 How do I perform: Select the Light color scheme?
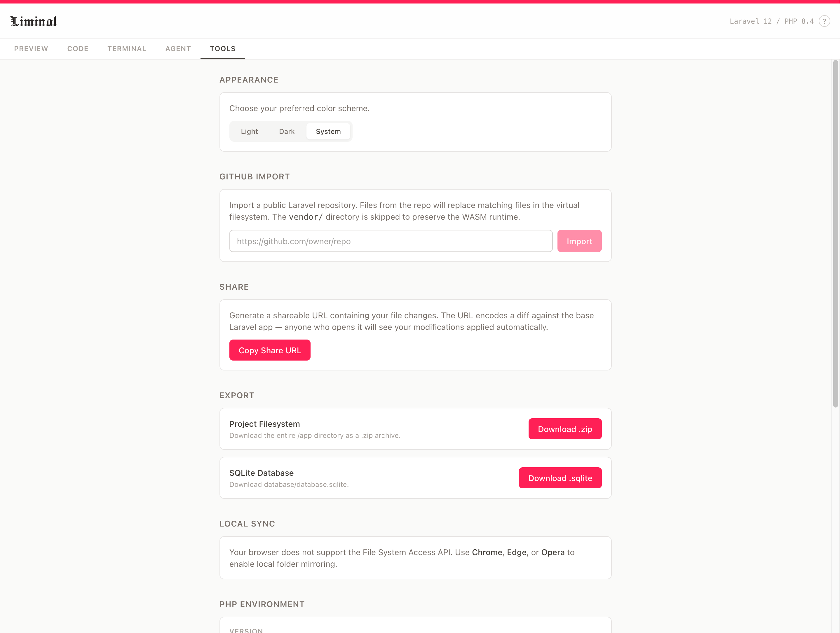pyautogui.click(x=249, y=131)
